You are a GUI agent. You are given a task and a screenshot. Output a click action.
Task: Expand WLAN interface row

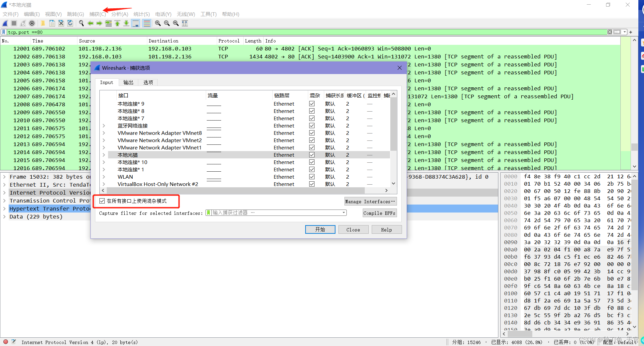coord(104,177)
